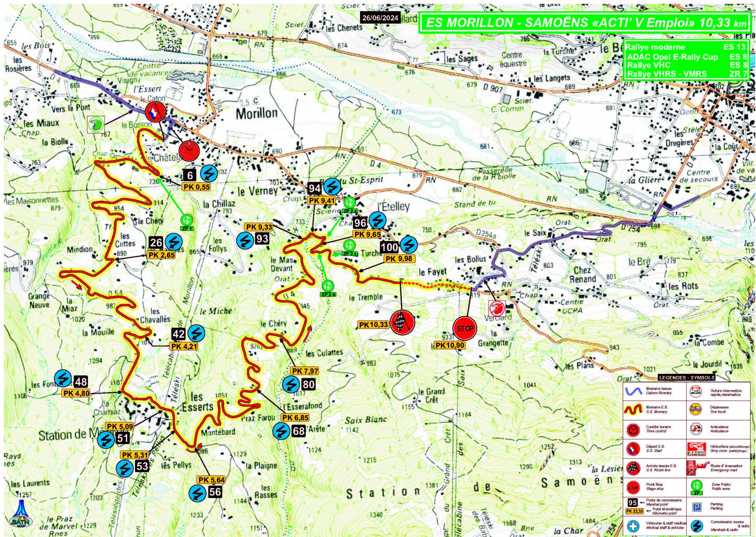Click the PK 9,65 kilometre label
The width and height of the screenshot is (756, 537).
(x=367, y=235)
